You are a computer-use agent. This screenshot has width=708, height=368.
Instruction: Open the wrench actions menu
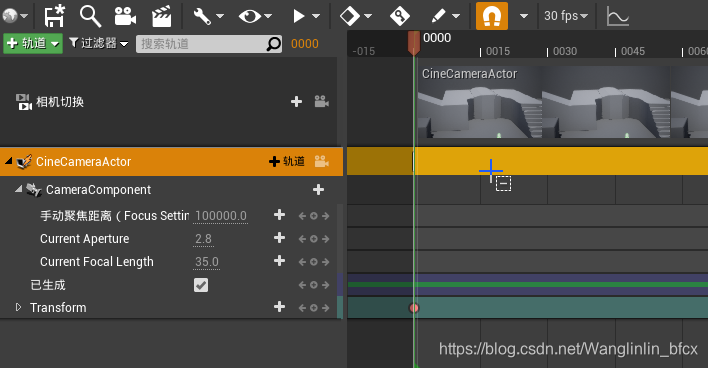[202, 16]
